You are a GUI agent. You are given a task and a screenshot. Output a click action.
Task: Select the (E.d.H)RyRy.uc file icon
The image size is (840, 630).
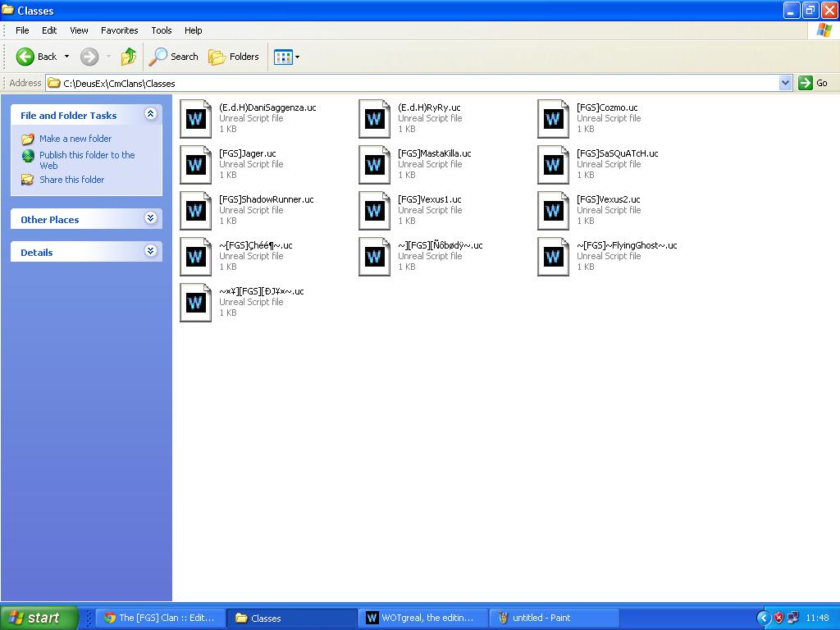point(374,119)
